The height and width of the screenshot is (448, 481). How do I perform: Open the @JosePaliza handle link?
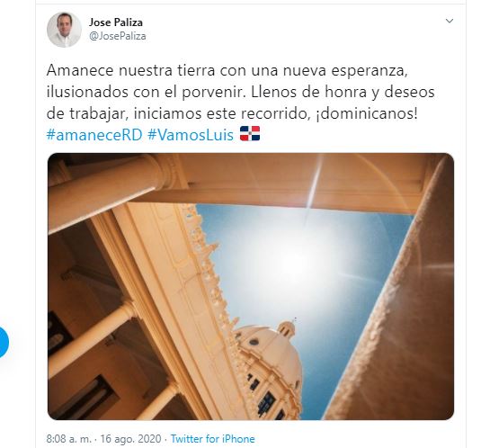[118, 36]
